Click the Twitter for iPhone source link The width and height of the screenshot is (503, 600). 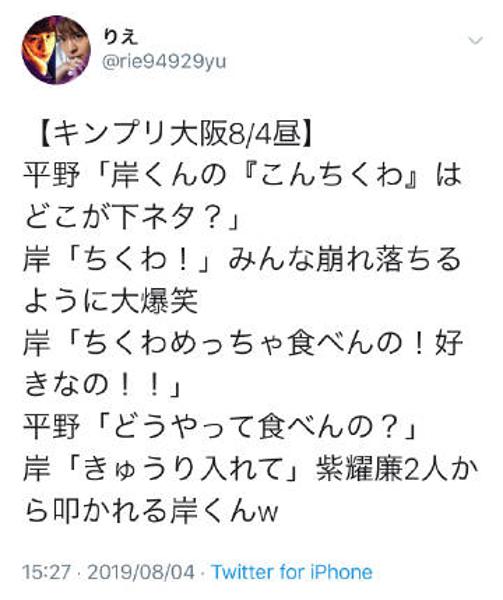(292, 572)
